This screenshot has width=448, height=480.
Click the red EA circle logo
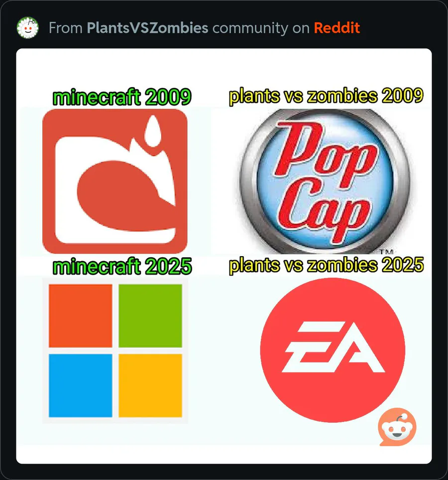(333, 350)
